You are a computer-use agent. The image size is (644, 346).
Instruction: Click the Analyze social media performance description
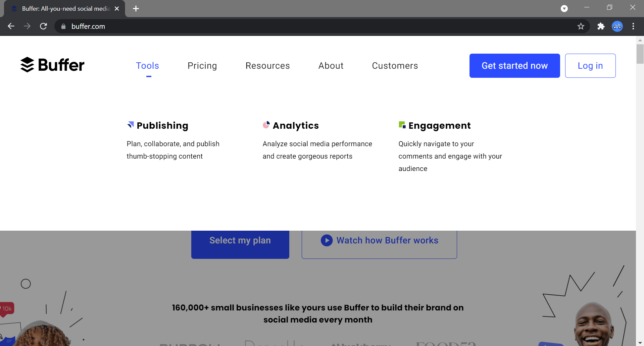pos(317,150)
